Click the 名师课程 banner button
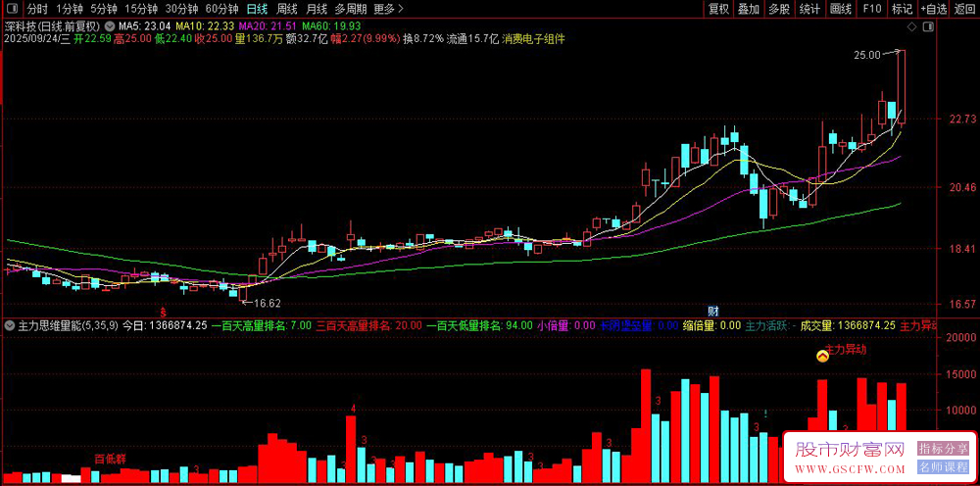The width and height of the screenshot is (980, 486). click(943, 467)
